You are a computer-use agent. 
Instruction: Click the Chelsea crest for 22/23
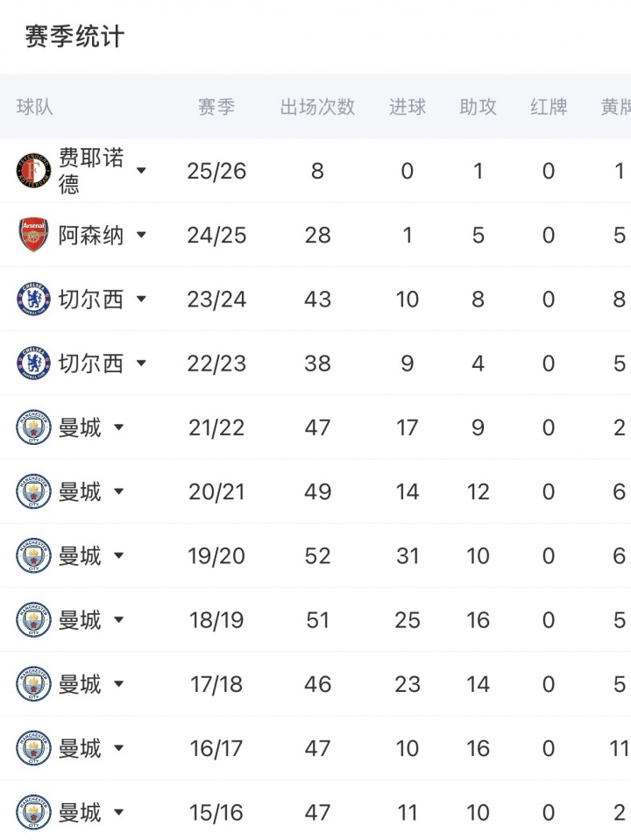coord(34,364)
